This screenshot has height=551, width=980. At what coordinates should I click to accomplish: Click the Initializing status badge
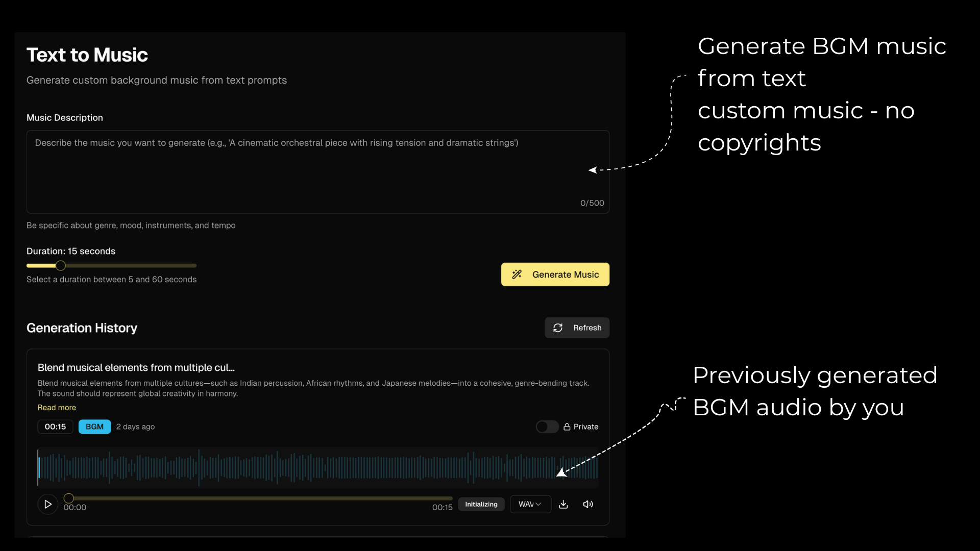coord(481,504)
